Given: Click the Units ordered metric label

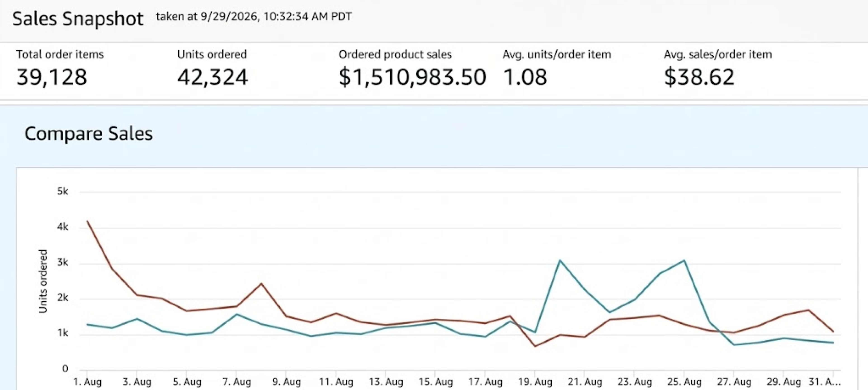Looking at the screenshot, I should click(x=212, y=54).
